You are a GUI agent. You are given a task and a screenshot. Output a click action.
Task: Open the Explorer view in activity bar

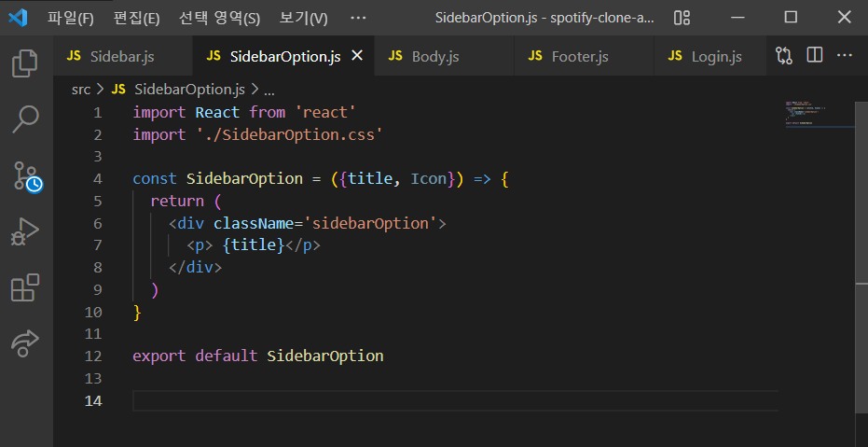pyautogui.click(x=25, y=63)
